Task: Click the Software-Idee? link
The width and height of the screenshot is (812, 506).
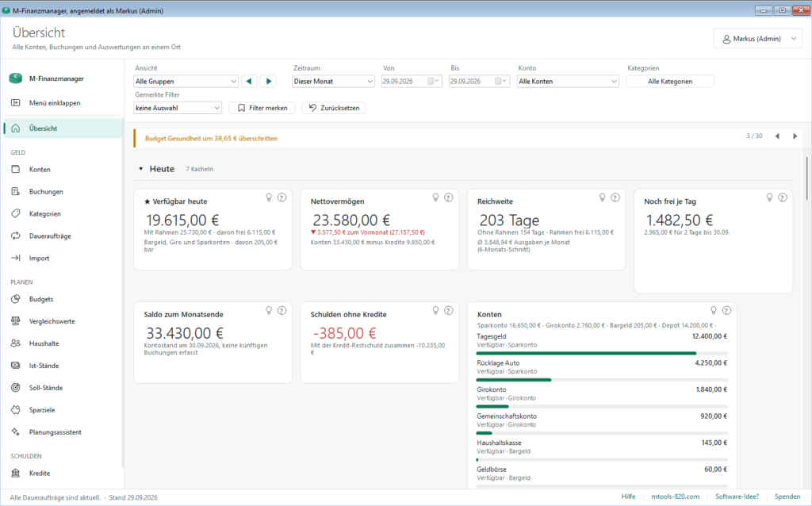Action: (737, 496)
